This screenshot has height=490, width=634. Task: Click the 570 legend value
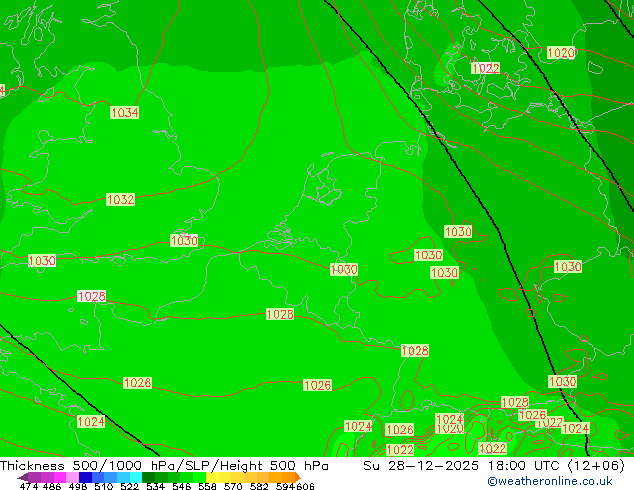click(233, 486)
